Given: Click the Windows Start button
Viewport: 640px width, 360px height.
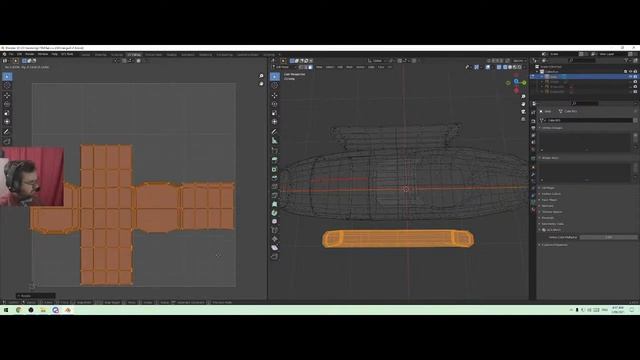Looking at the screenshot, I should [6, 310].
